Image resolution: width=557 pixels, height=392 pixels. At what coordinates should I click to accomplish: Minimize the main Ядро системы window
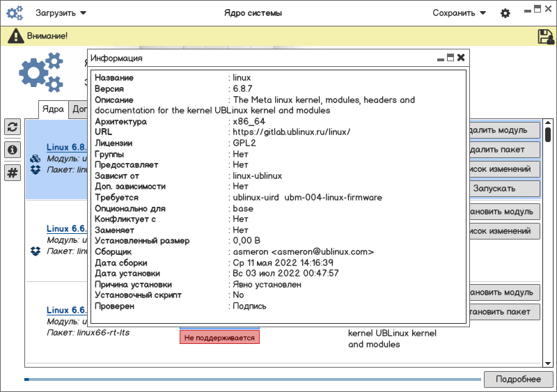tap(528, 11)
